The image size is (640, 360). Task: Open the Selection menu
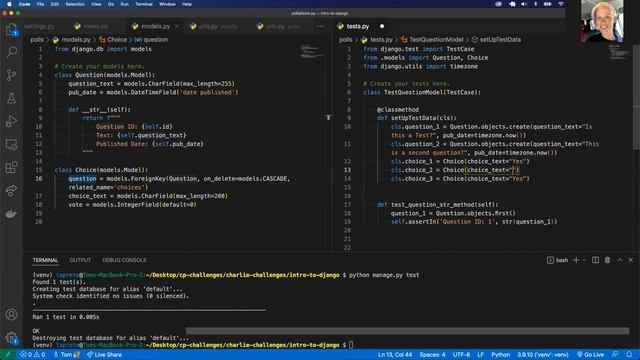75,4
